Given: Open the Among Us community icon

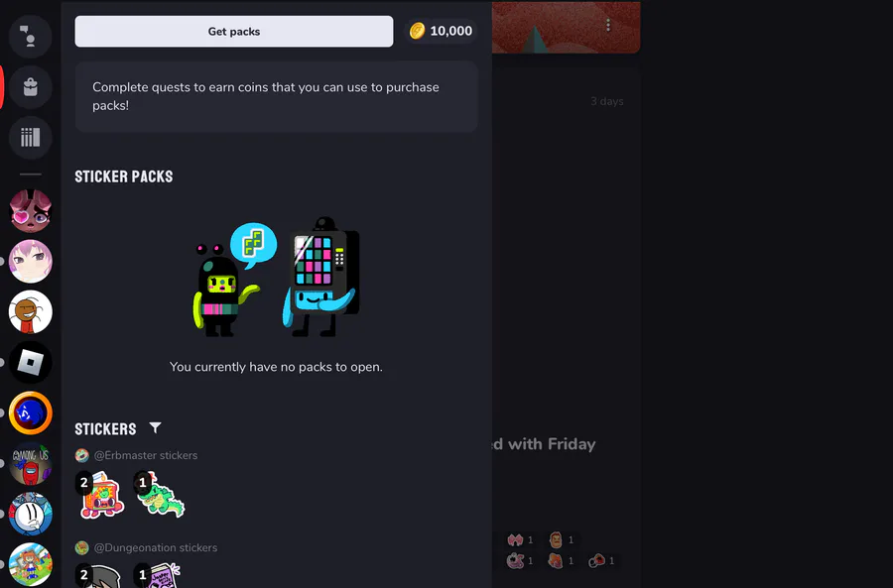Looking at the screenshot, I should coord(30,463).
